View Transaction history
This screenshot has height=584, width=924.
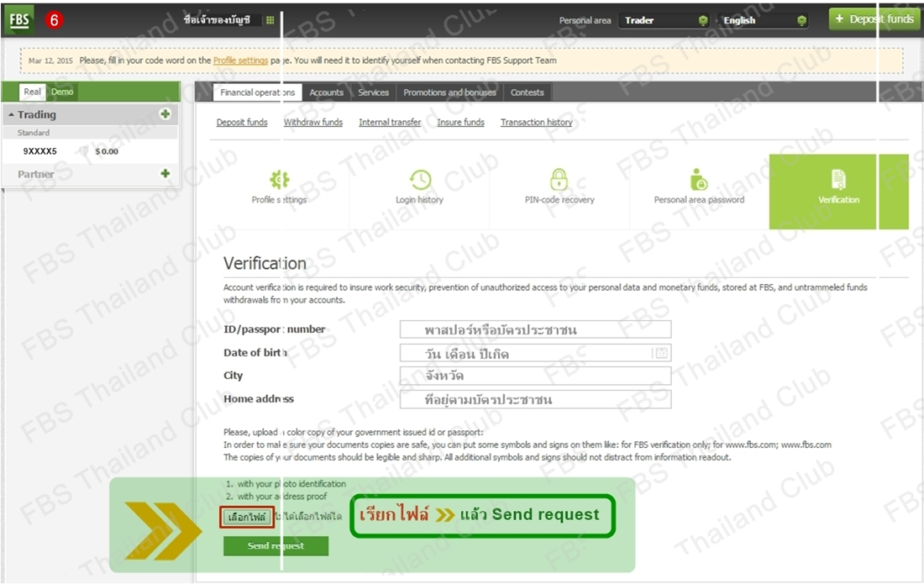tap(536, 122)
